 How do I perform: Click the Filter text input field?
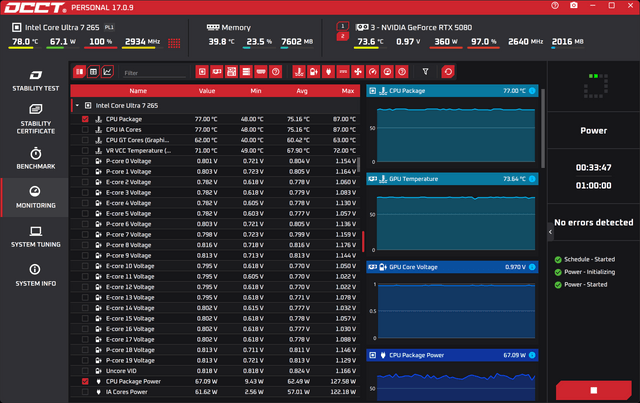pyautogui.click(x=154, y=73)
